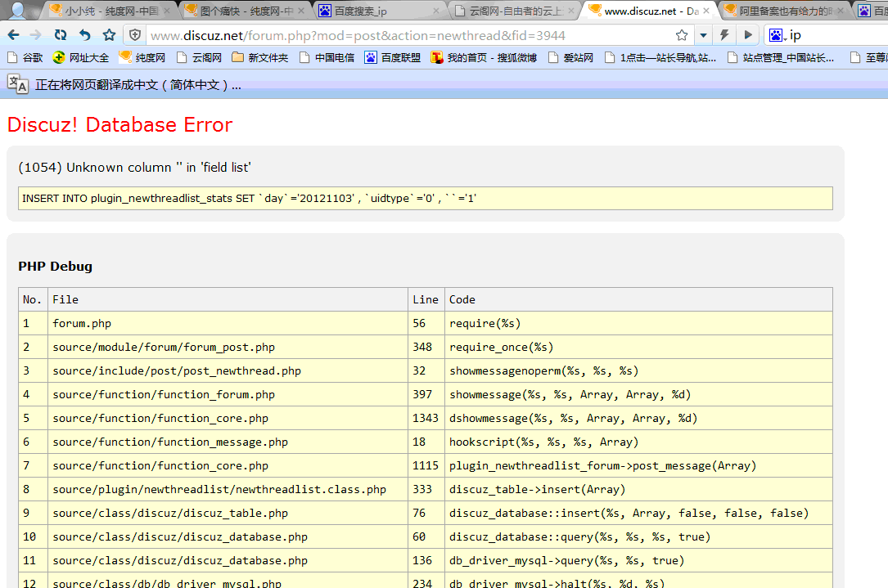
Task: Open the 中国电信 bookmark
Action: [327, 58]
